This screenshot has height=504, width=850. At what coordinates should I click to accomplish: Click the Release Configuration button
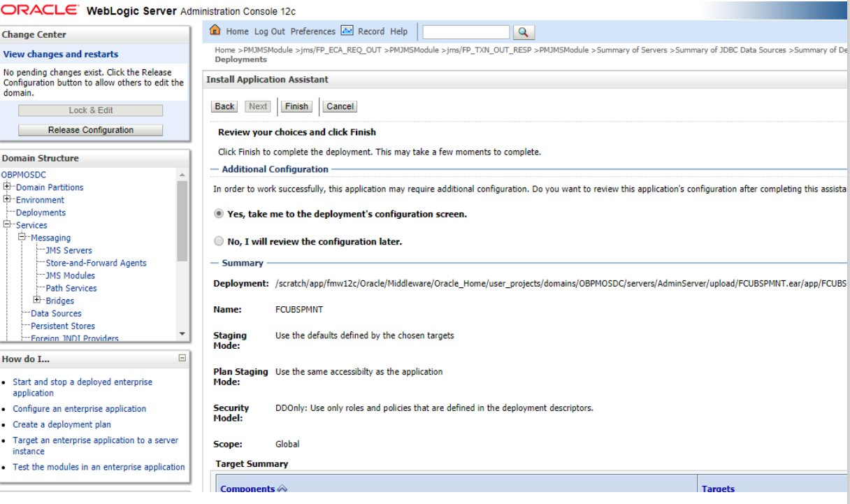coord(91,130)
